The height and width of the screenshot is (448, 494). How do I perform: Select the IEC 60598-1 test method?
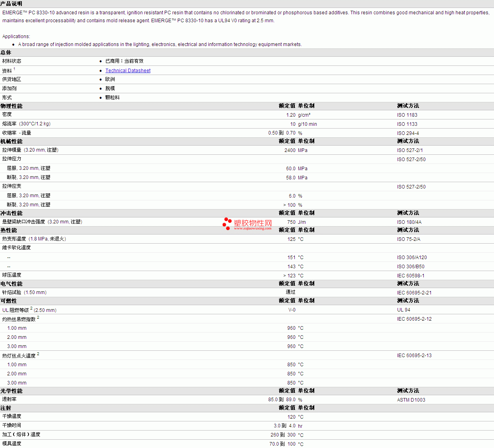click(411, 276)
